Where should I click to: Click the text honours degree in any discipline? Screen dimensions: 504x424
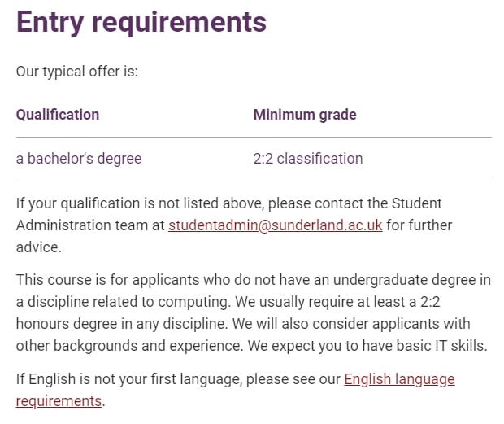click(x=121, y=324)
